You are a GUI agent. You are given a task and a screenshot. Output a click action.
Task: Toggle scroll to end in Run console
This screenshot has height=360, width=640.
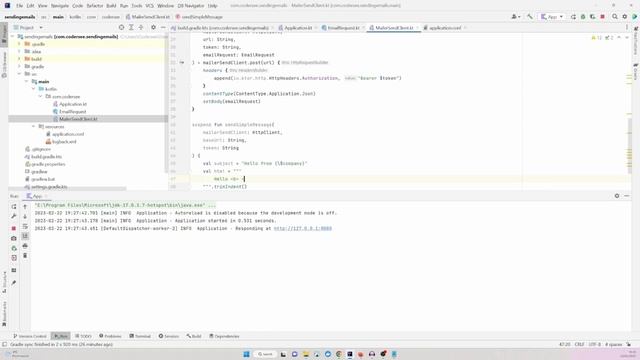[x=25, y=236]
